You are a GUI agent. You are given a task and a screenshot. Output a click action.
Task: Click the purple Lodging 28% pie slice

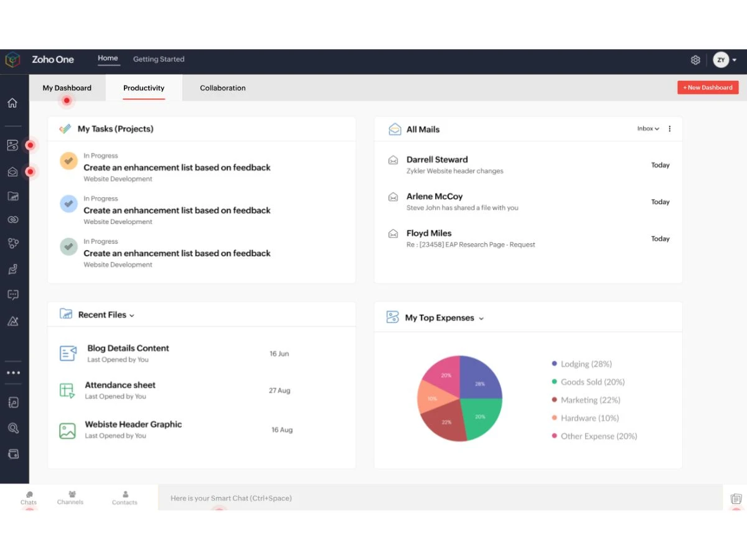click(479, 378)
